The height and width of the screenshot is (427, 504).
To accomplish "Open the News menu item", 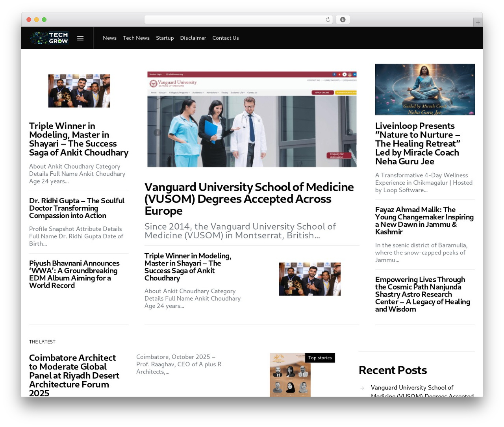I will (109, 38).
